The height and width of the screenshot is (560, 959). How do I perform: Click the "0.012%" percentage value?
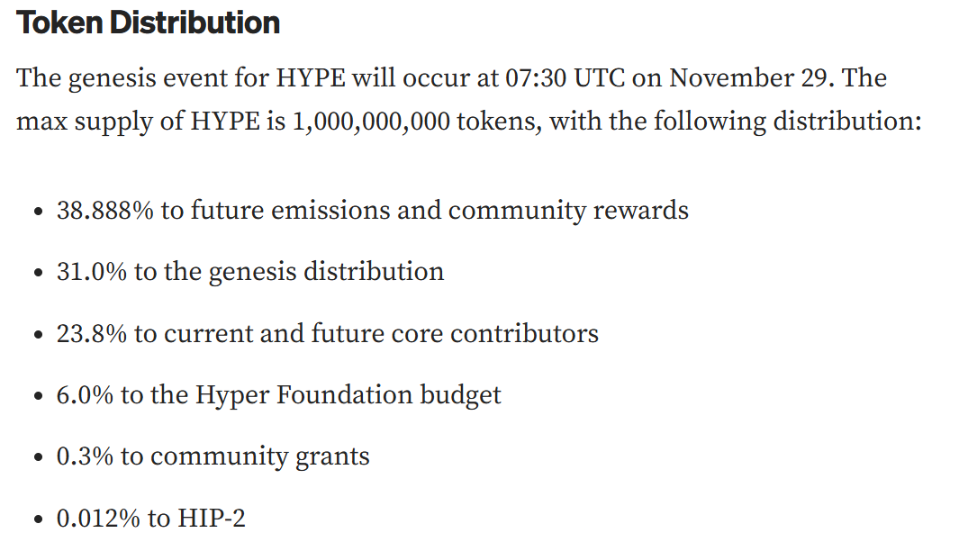[97, 519]
